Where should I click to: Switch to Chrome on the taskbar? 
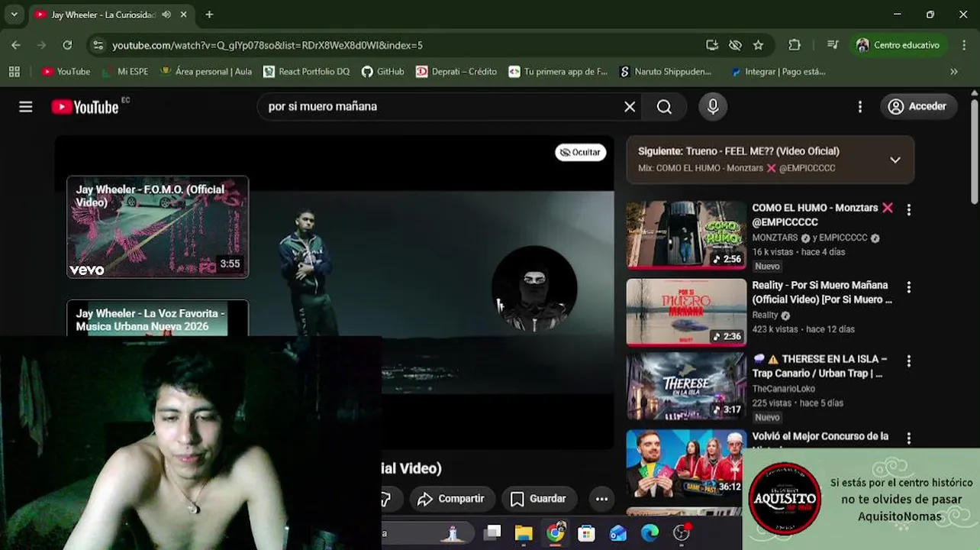pos(556,532)
